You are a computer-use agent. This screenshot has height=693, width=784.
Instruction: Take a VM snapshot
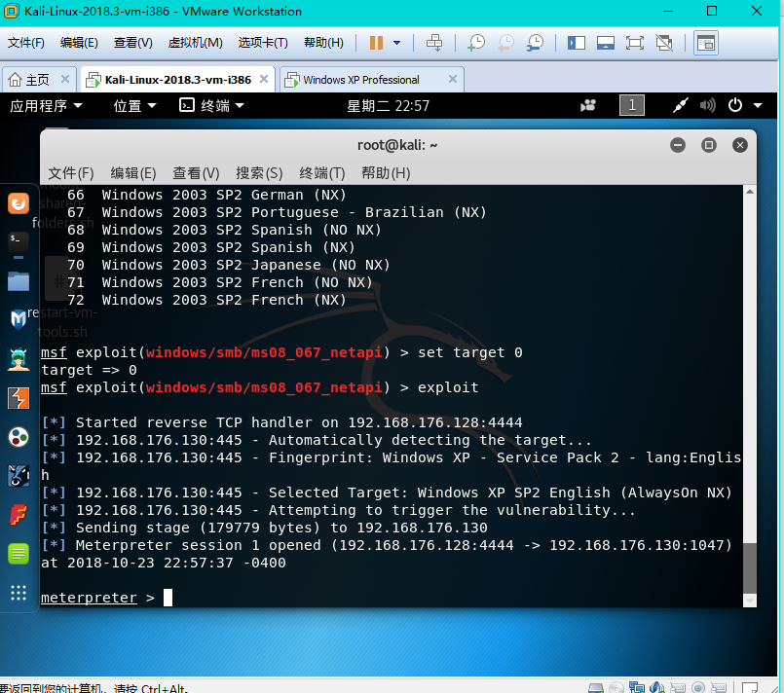[476, 43]
